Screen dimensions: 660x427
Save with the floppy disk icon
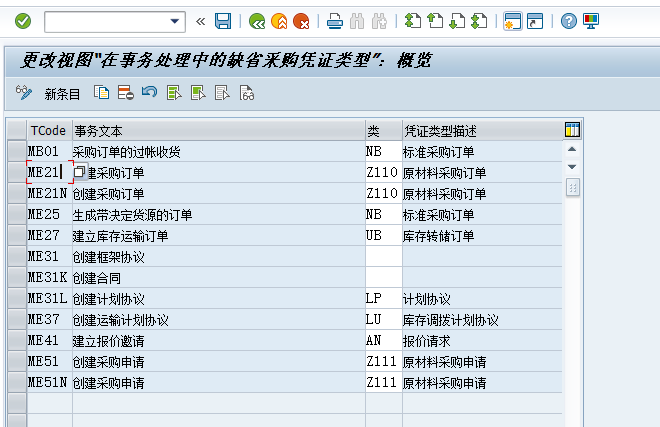click(x=223, y=21)
